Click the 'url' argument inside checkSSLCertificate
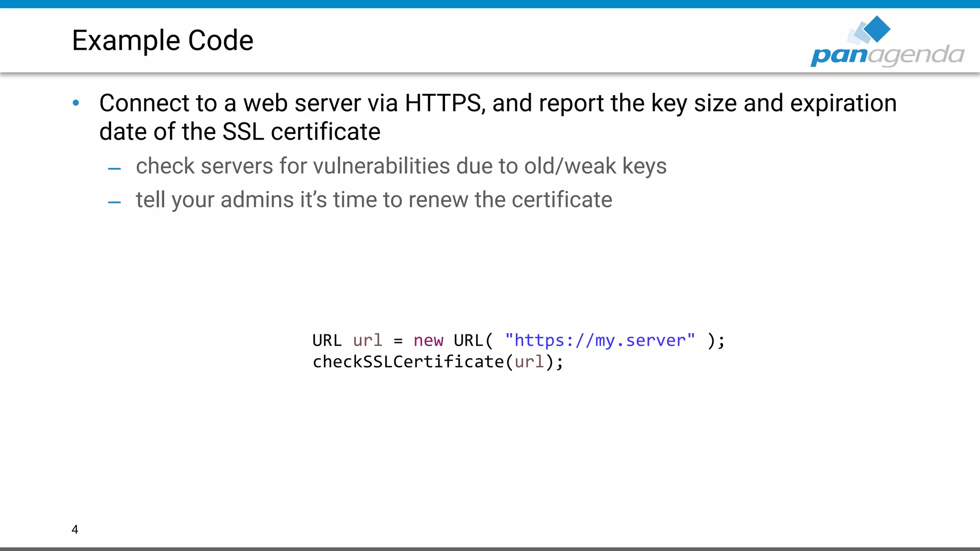The height and width of the screenshot is (551, 980). point(529,362)
